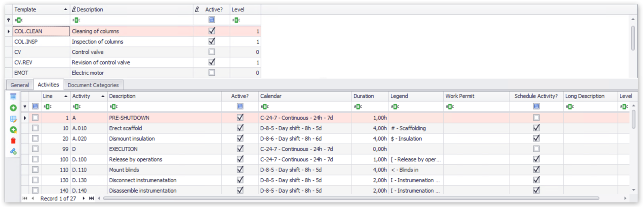Viewport: 644px width, 207px height.
Task: Click the blue list icon atop sidebar
Action: point(13,97)
